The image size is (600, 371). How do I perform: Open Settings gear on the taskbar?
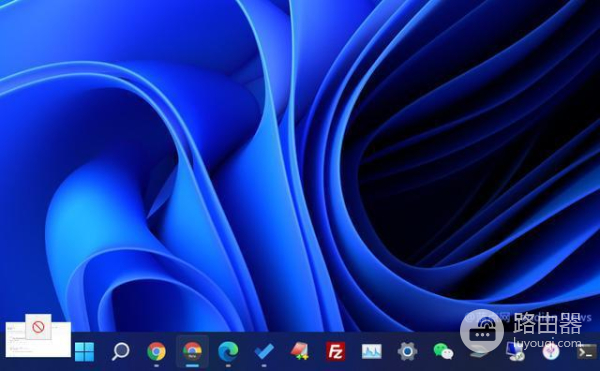tap(407, 351)
